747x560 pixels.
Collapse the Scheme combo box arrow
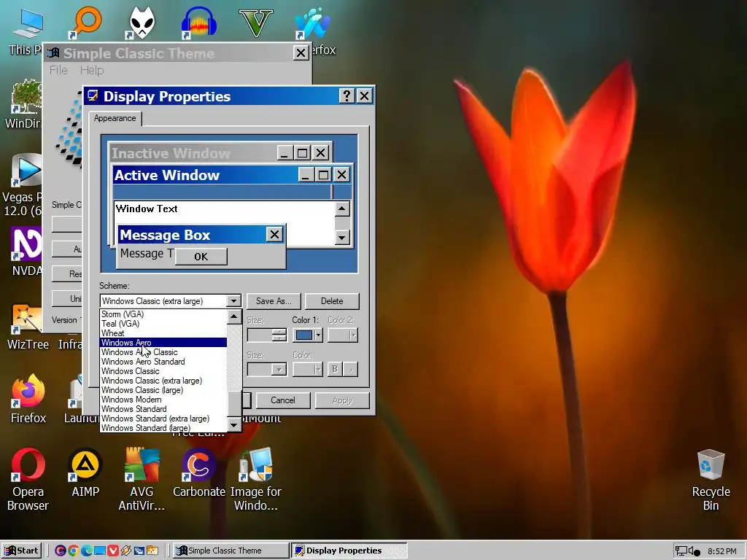tap(233, 301)
